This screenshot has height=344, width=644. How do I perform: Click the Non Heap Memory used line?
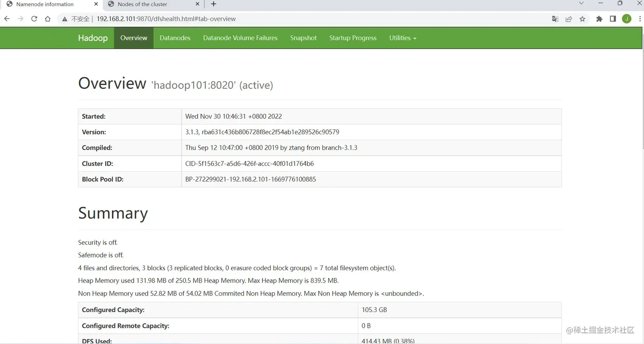[x=251, y=294]
